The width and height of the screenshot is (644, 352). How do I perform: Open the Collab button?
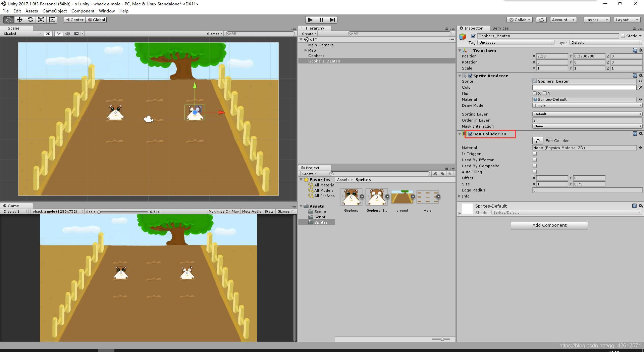click(520, 20)
